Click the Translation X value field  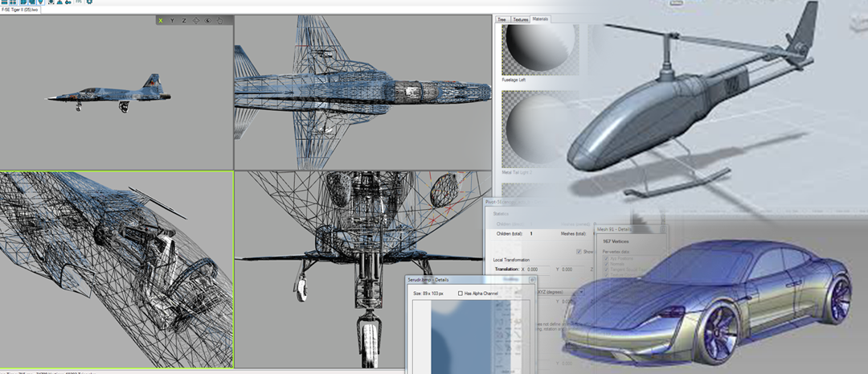click(538, 269)
